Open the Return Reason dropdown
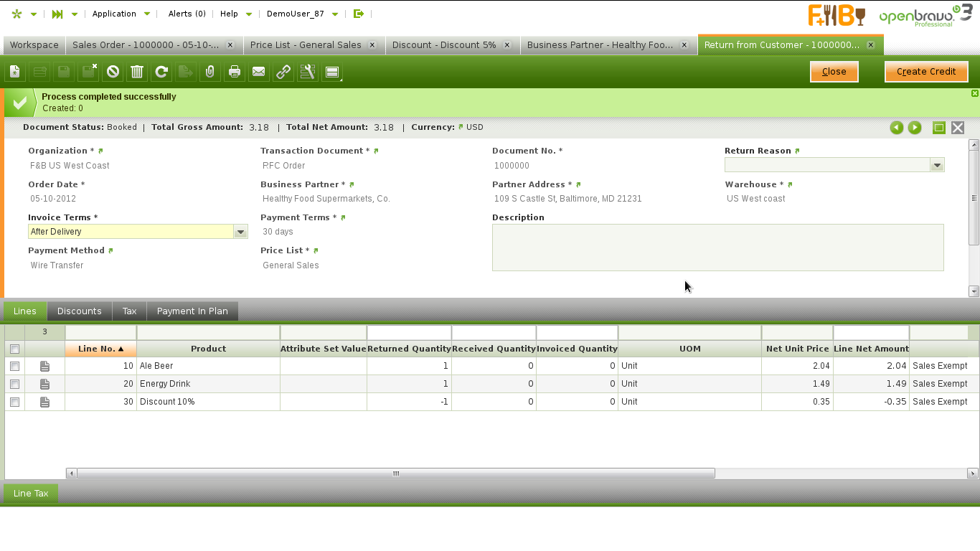Image resolution: width=980 pixels, height=551 pixels. click(x=936, y=166)
